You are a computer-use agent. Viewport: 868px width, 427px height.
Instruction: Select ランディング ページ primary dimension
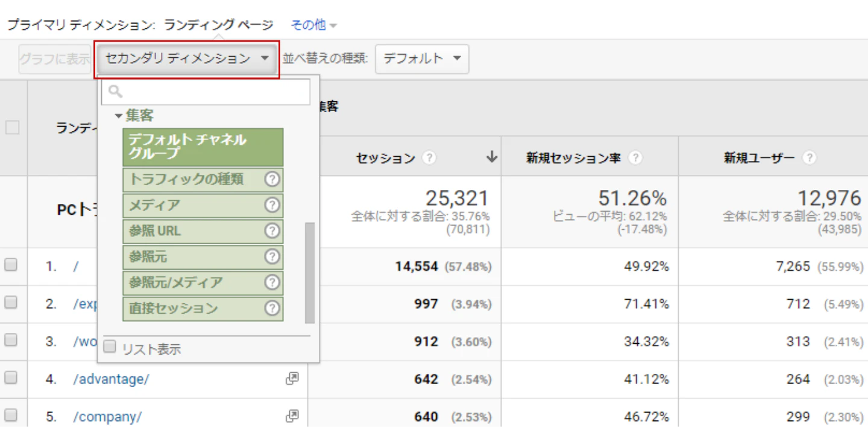coord(219,25)
